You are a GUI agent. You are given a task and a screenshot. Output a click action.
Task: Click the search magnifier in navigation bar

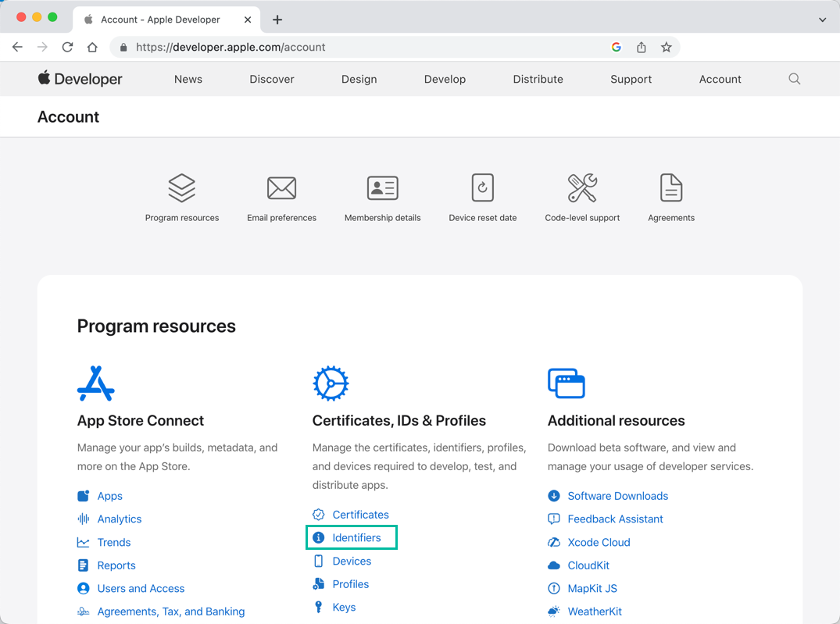pos(794,79)
